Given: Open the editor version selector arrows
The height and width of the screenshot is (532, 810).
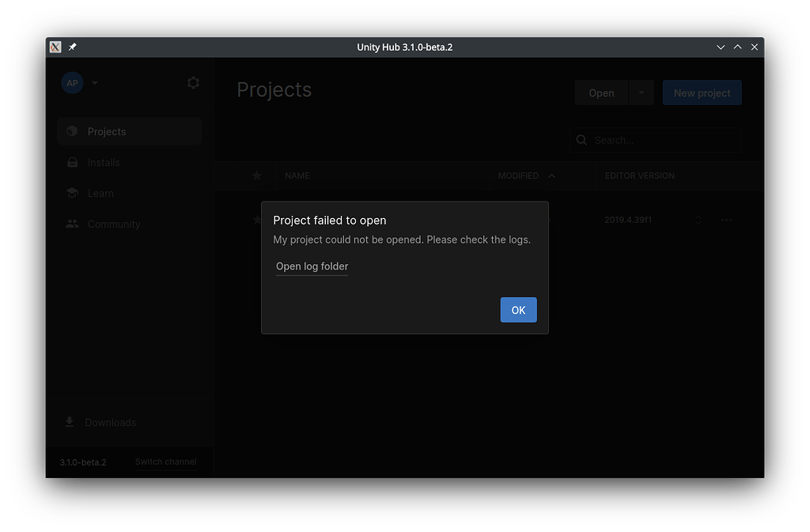Looking at the screenshot, I should click(x=698, y=220).
